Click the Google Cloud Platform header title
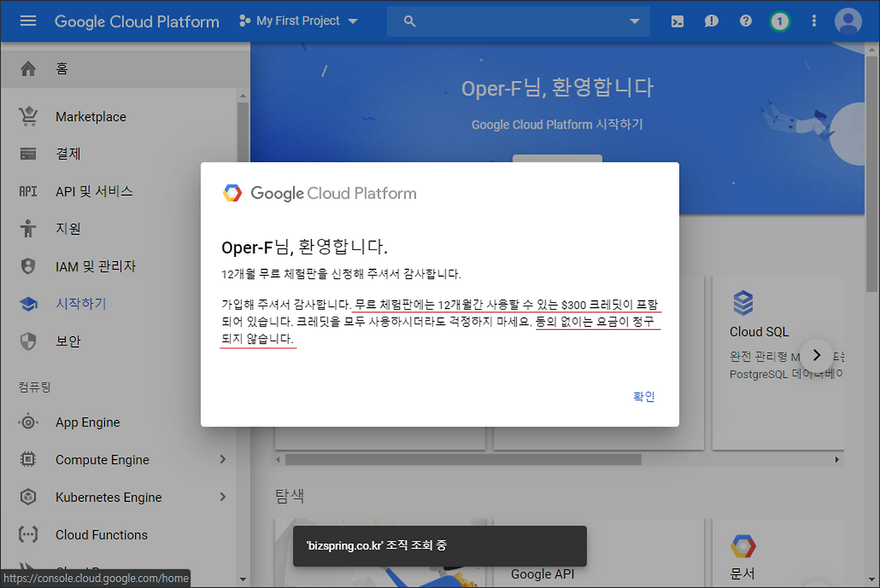Screen dimensions: 880x588 pos(137,21)
